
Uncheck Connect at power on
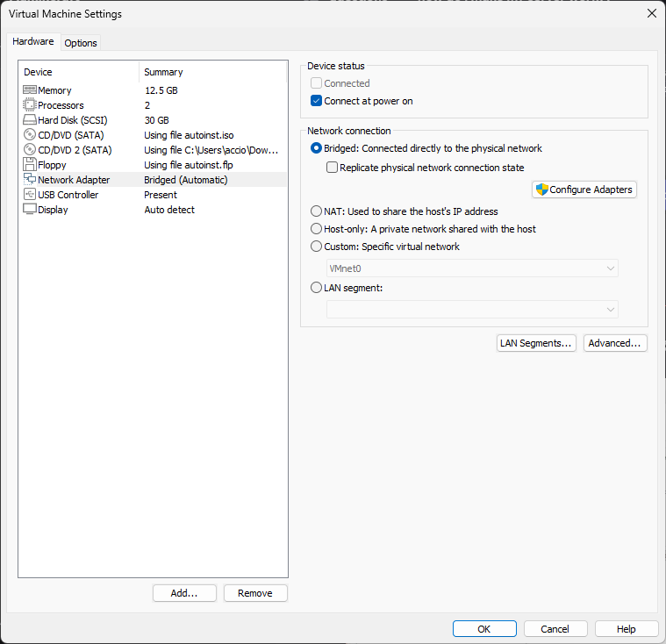(x=316, y=101)
